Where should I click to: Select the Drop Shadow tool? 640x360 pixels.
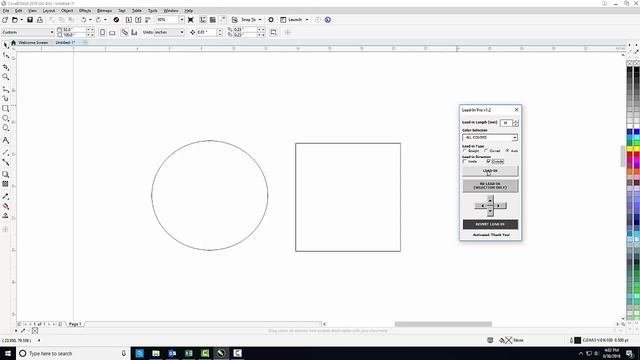[6, 174]
